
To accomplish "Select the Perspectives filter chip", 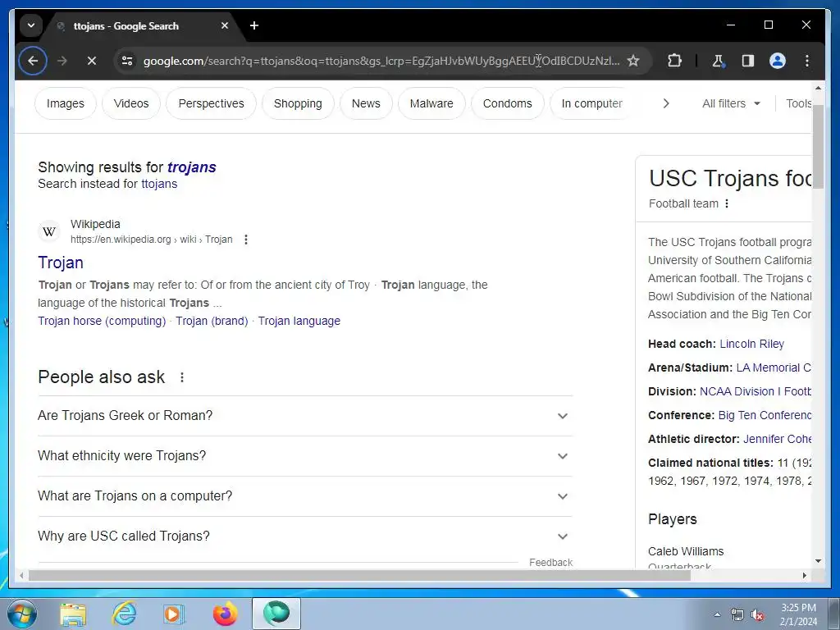I will [211, 103].
